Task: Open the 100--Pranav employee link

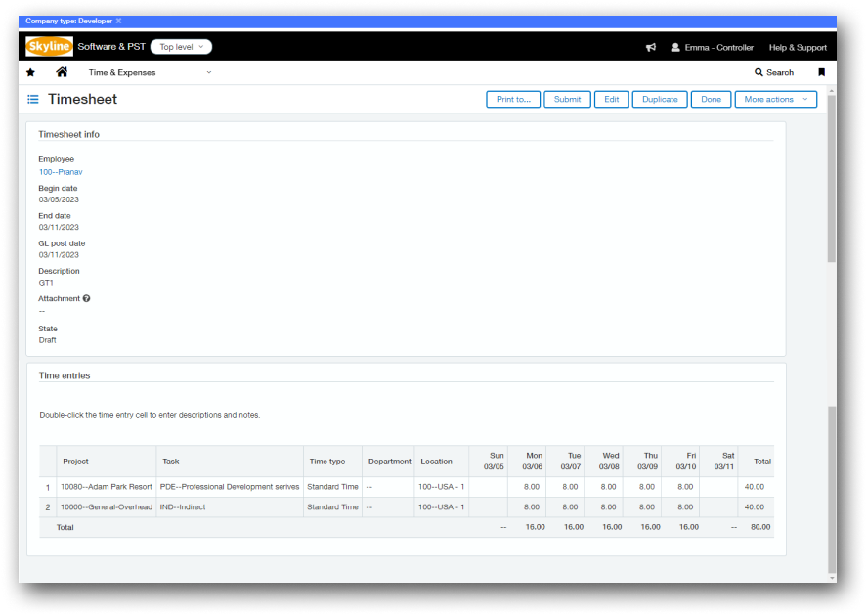Action: [61, 172]
